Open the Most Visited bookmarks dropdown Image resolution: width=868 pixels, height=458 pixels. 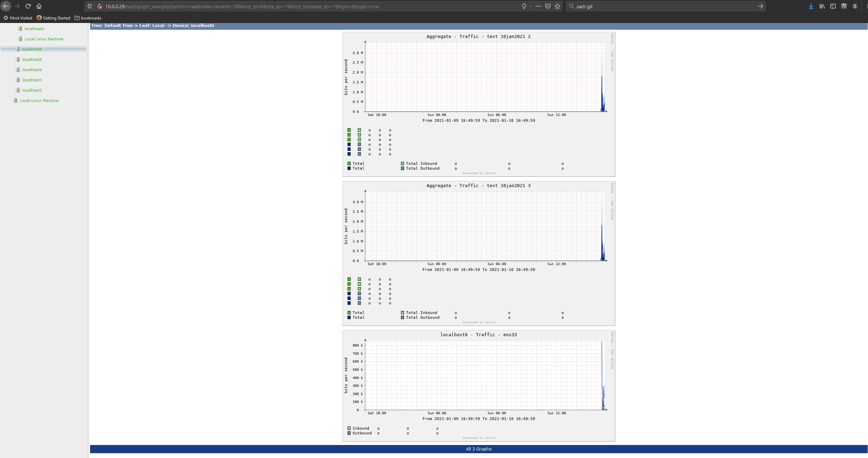18,18
